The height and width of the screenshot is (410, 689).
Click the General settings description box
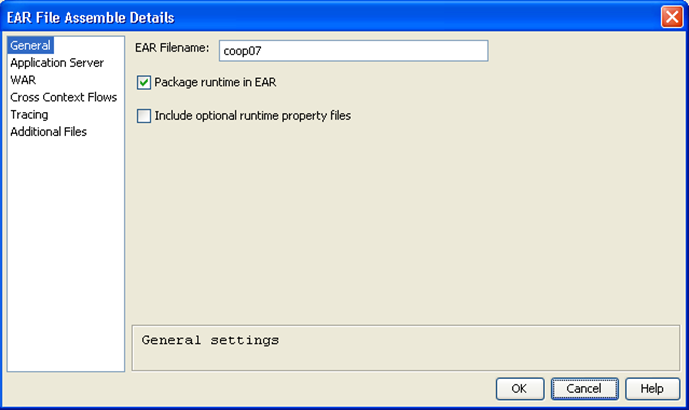pyautogui.click(x=405, y=347)
